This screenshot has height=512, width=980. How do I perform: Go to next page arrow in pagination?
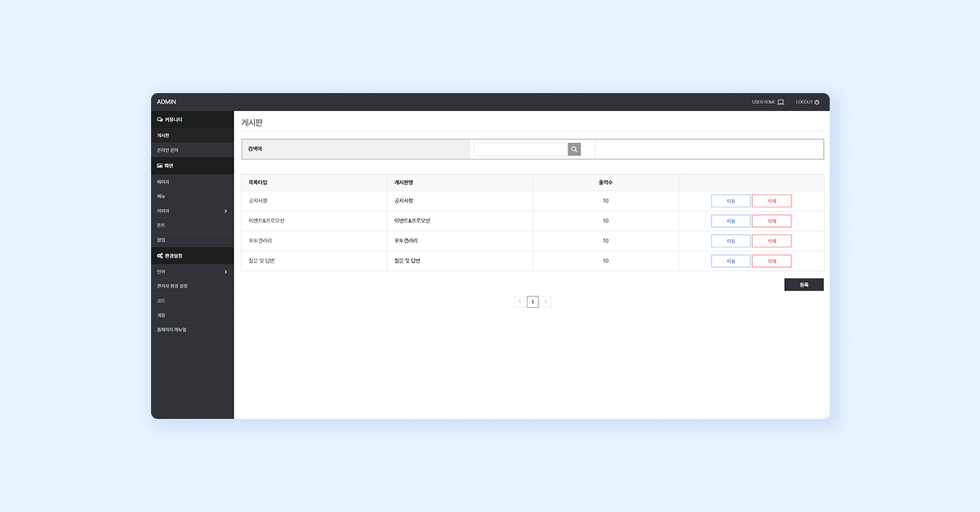[546, 301]
